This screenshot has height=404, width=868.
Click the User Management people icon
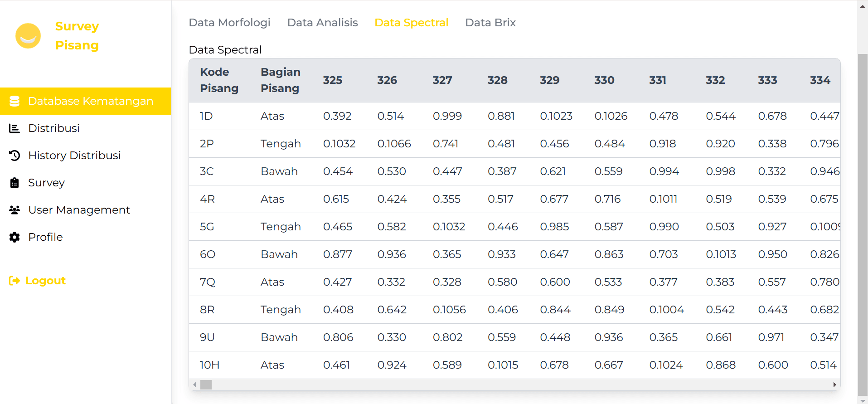click(15, 210)
